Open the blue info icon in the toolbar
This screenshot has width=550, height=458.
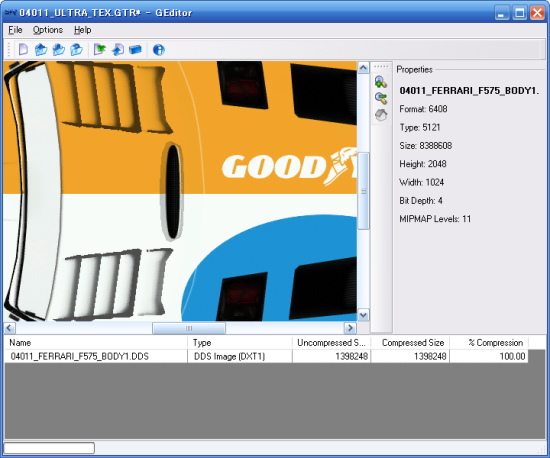(x=159, y=50)
